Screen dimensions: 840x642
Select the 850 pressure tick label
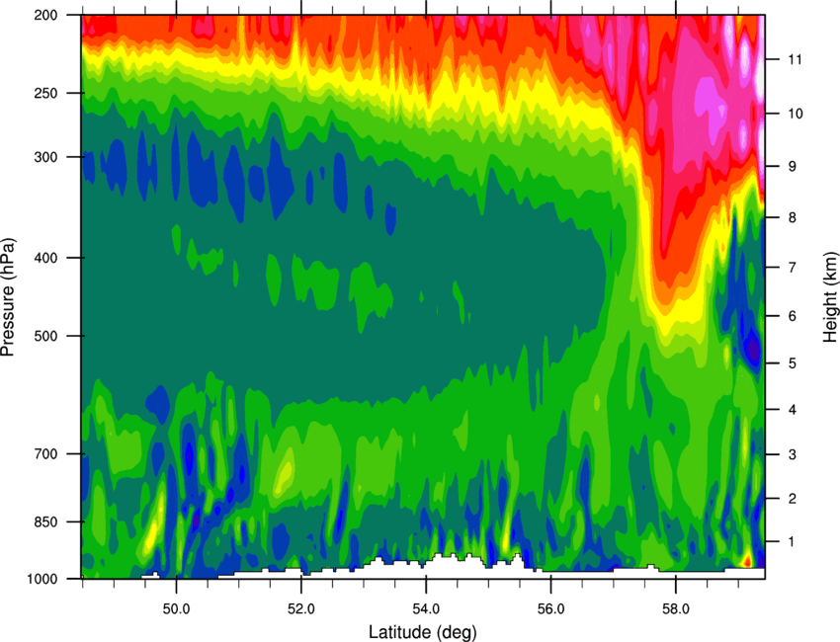tap(46, 522)
